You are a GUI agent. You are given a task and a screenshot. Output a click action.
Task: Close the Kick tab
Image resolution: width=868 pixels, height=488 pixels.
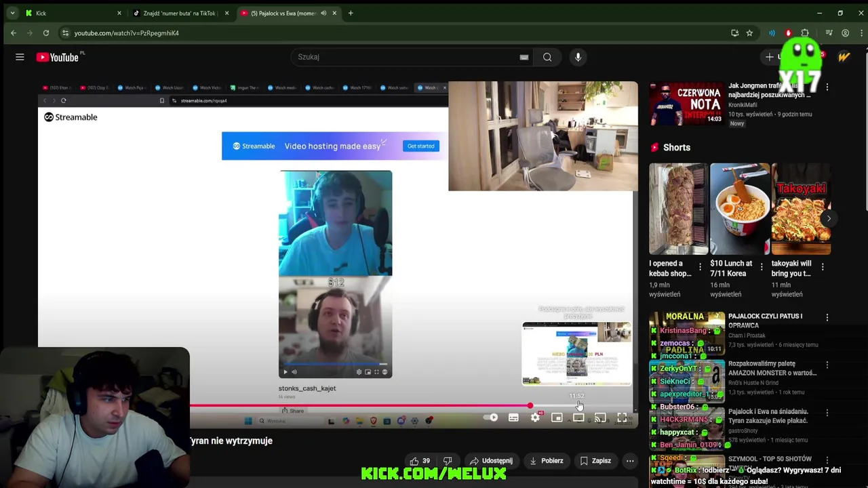tap(119, 13)
